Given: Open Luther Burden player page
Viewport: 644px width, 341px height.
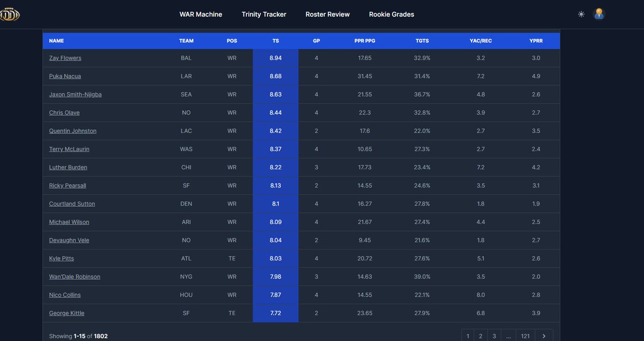Looking at the screenshot, I should point(68,168).
